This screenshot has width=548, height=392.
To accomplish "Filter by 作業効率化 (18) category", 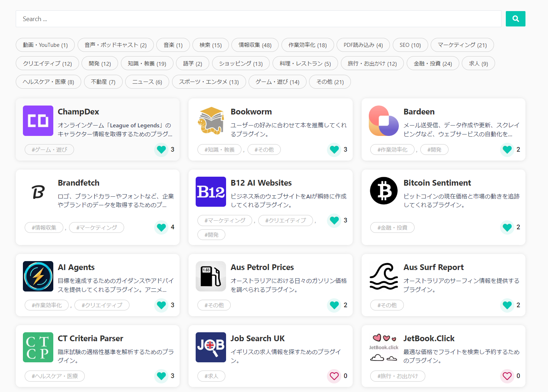I will (x=308, y=45).
